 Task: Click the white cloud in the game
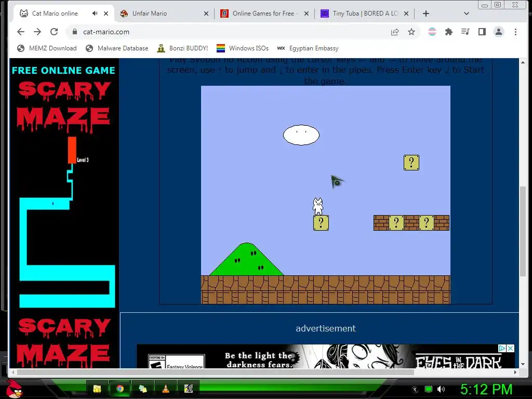(301, 135)
